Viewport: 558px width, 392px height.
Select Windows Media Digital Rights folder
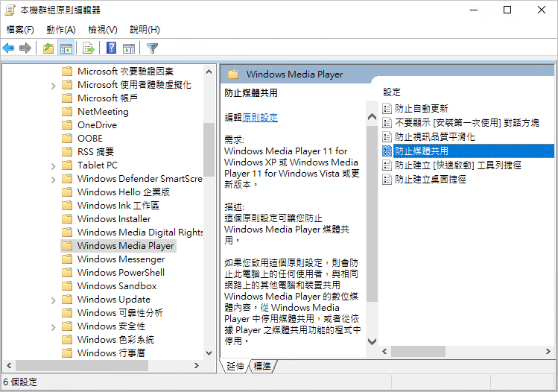[x=140, y=233]
